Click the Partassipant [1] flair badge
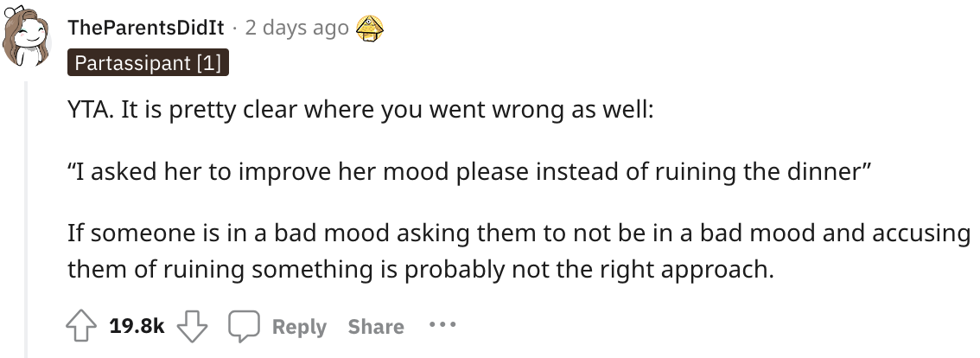The width and height of the screenshot is (980, 358). coord(148,62)
